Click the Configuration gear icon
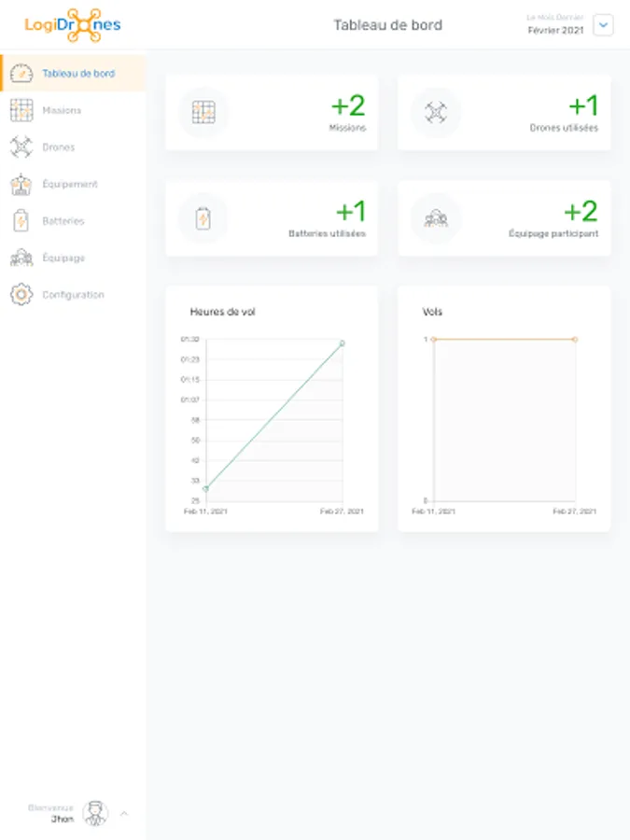Viewport: 630px width, 840px height. click(x=21, y=295)
